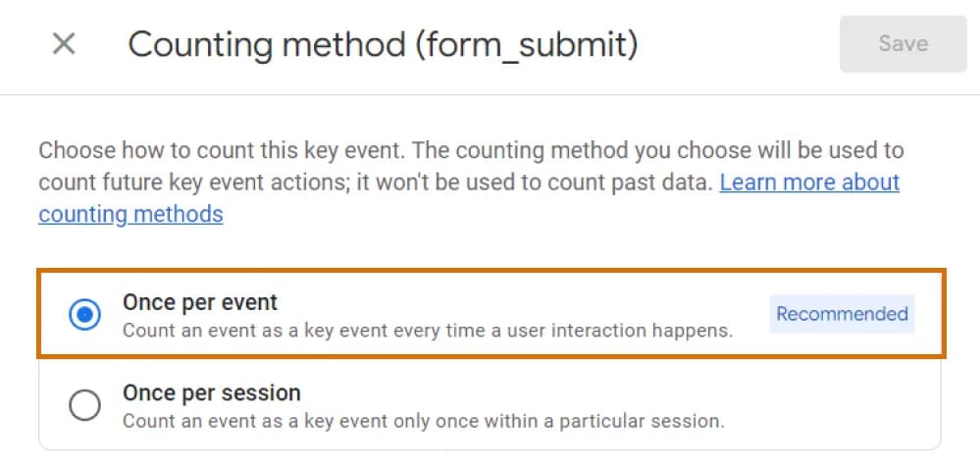Open the Learn more about counting methods link
Image resolution: width=980 pixels, height=467 pixels.
click(809, 183)
